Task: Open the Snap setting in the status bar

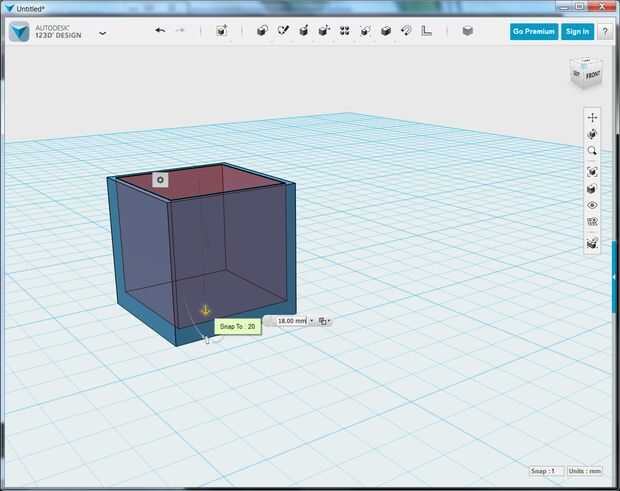Action: coord(547,471)
